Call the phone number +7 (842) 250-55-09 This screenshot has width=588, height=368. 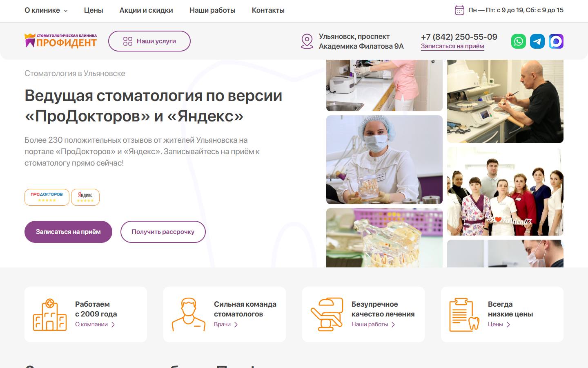(x=459, y=37)
